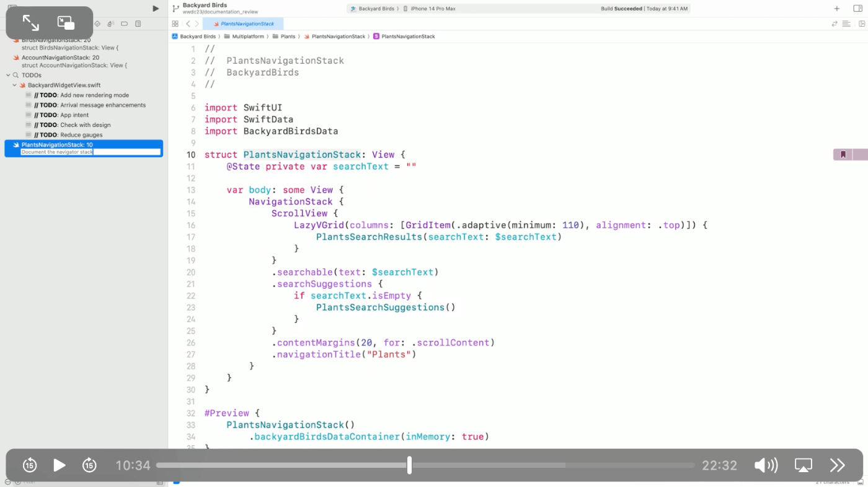Open more playback options chevrons
Screen dimensions: 868x487
pos(838,465)
